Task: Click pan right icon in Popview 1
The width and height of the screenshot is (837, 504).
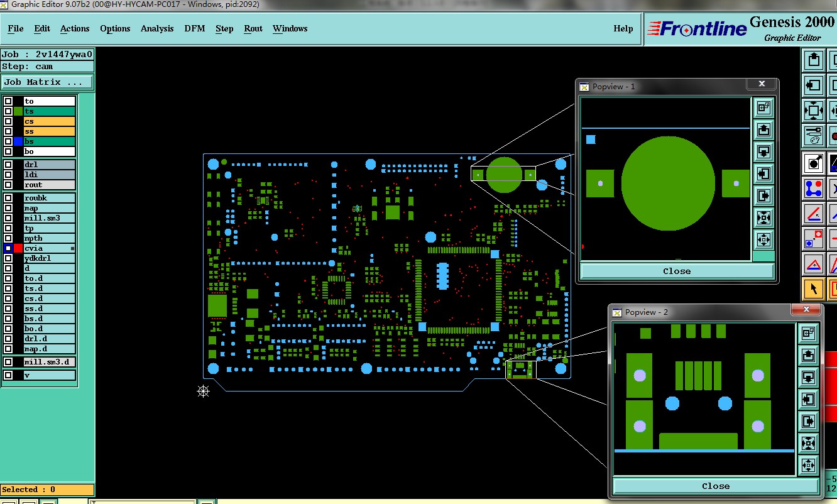Action: click(763, 195)
